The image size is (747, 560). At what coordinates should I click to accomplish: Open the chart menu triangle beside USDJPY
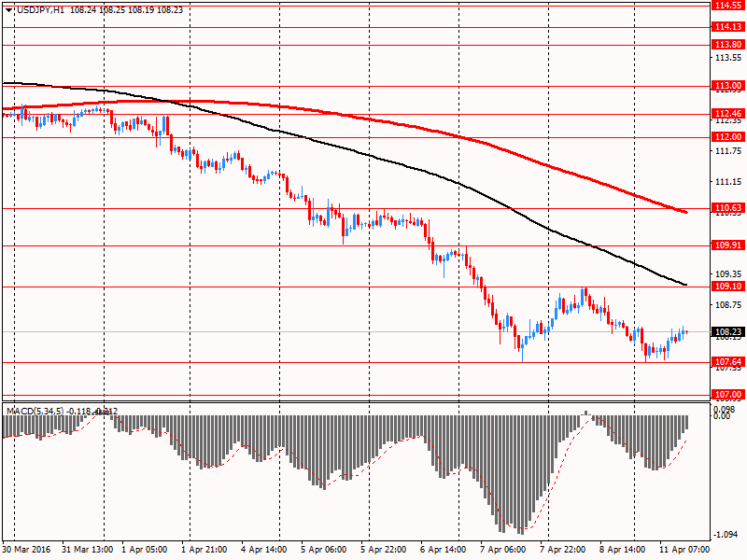tap(9, 10)
